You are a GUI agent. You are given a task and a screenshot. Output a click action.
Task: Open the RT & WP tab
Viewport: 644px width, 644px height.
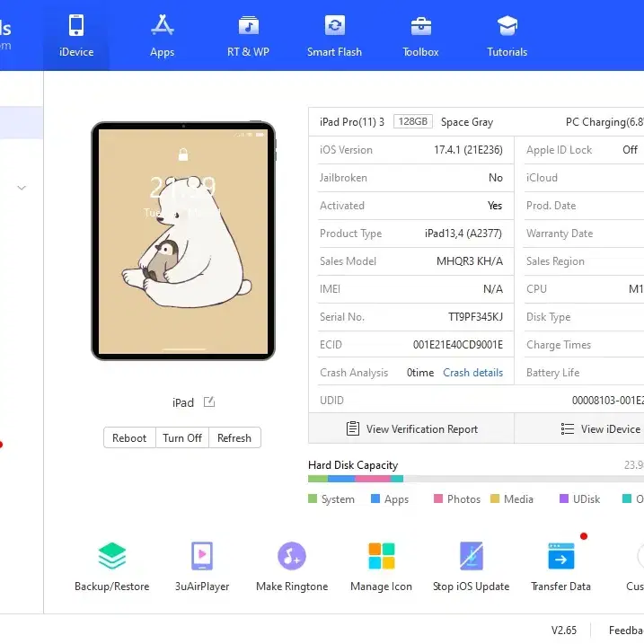[248, 35]
